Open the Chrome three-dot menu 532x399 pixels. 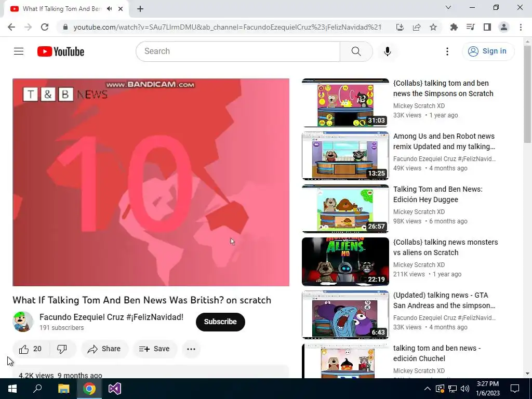(x=521, y=27)
